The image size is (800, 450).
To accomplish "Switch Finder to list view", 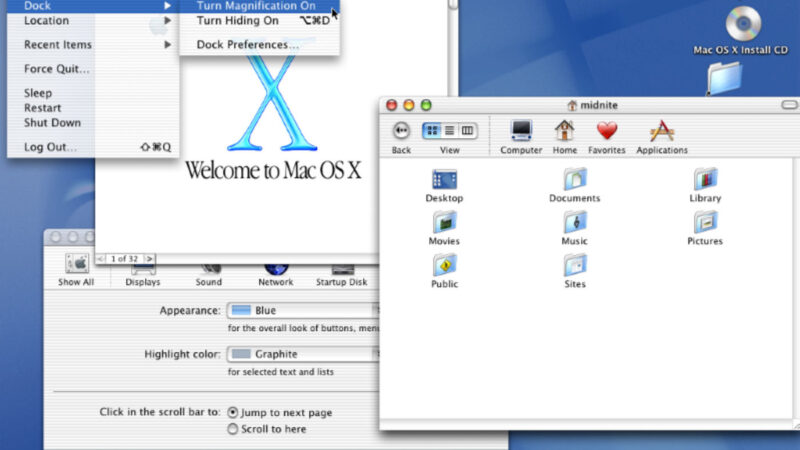I will pyautogui.click(x=449, y=131).
